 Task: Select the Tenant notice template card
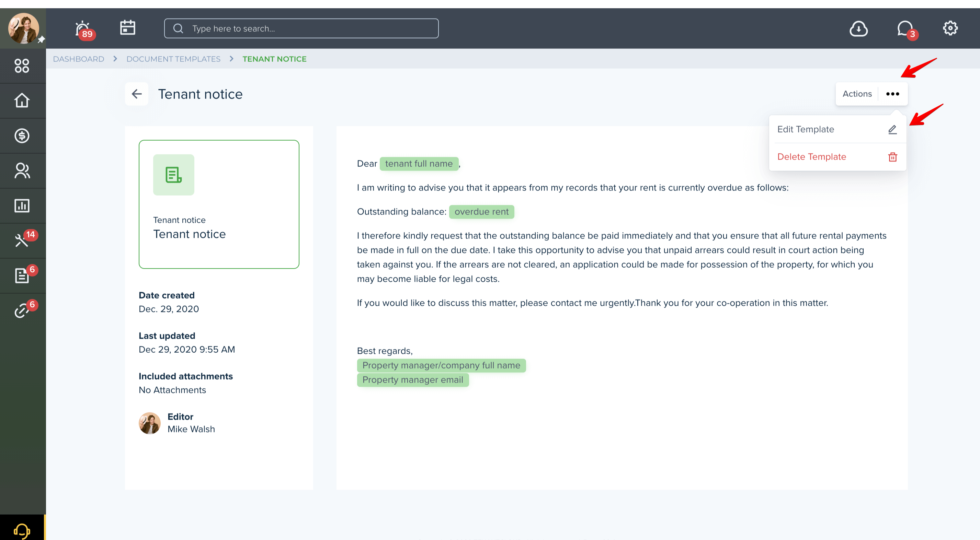[219, 204]
